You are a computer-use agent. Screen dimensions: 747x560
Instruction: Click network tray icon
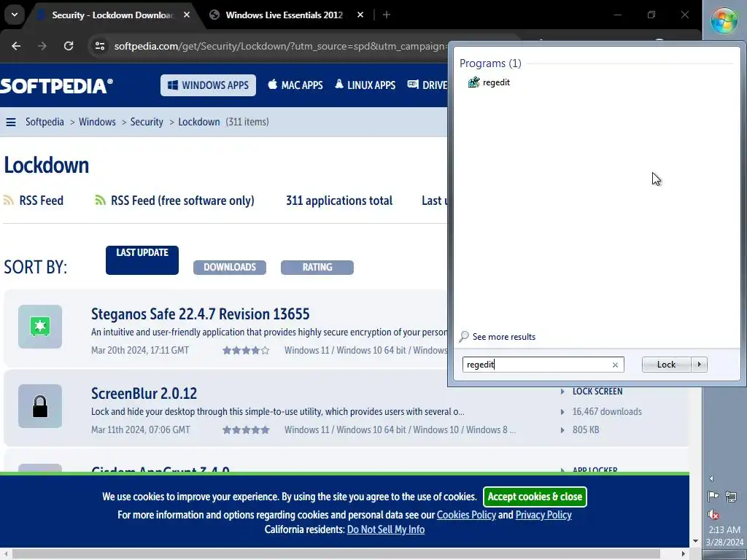(x=731, y=497)
